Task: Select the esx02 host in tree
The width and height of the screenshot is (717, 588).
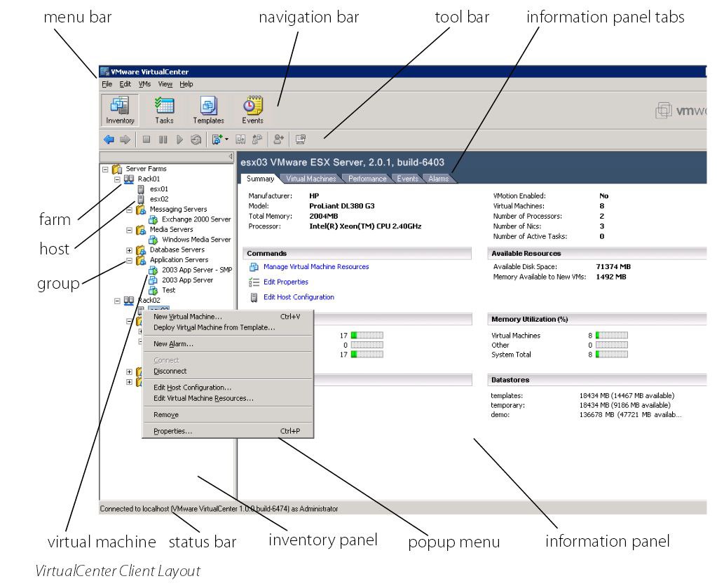Action: click(159, 199)
